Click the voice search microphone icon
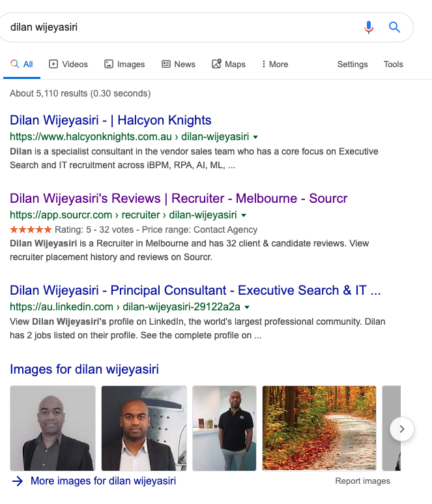432x504 pixels. coord(369,27)
